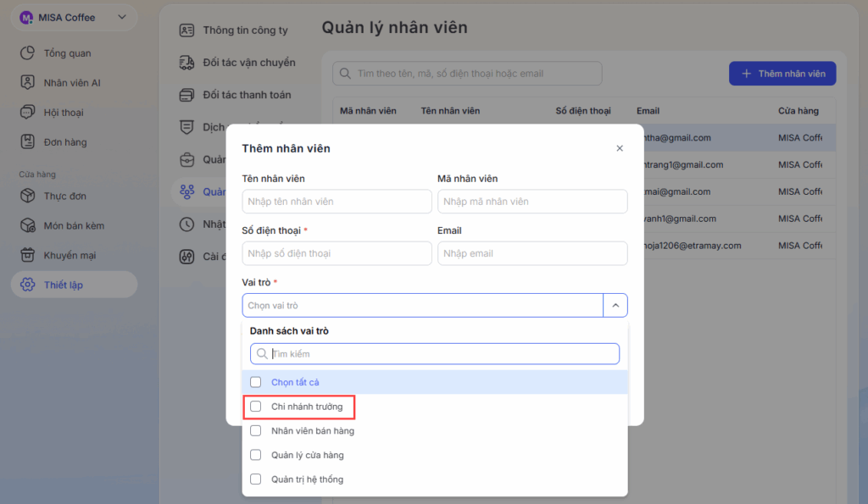Tick the Chi nhánh trưởng checkbox
The image size is (868, 504).
(x=256, y=407)
